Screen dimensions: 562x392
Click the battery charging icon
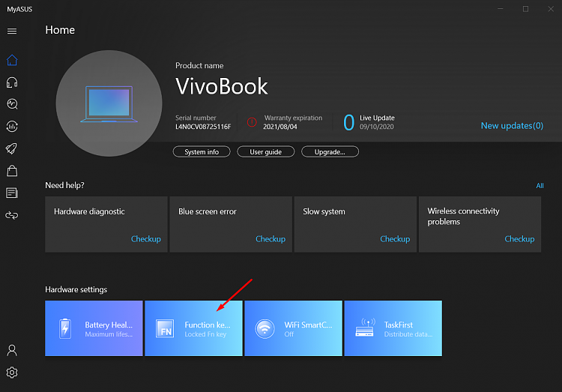click(65, 328)
